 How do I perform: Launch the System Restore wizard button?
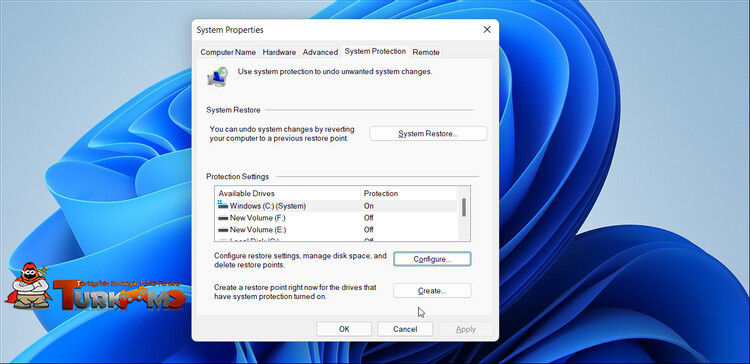pos(428,133)
